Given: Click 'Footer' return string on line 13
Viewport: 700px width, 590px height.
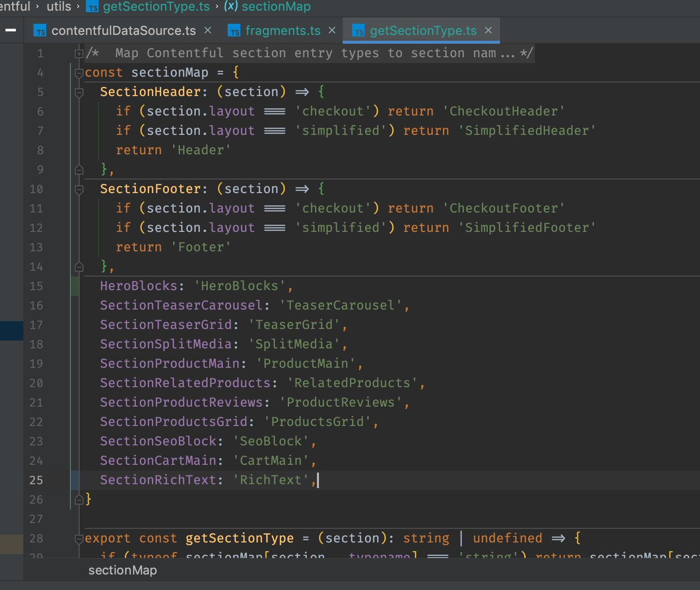Looking at the screenshot, I should click(x=200, y=247).
